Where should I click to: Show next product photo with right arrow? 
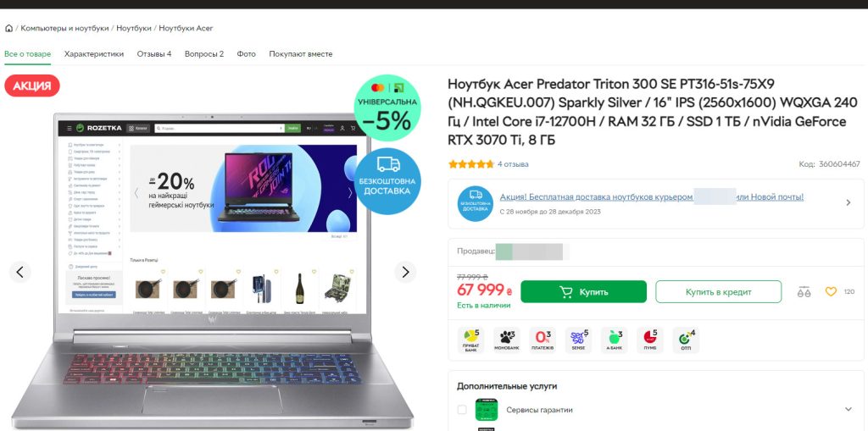click(405, 272)
